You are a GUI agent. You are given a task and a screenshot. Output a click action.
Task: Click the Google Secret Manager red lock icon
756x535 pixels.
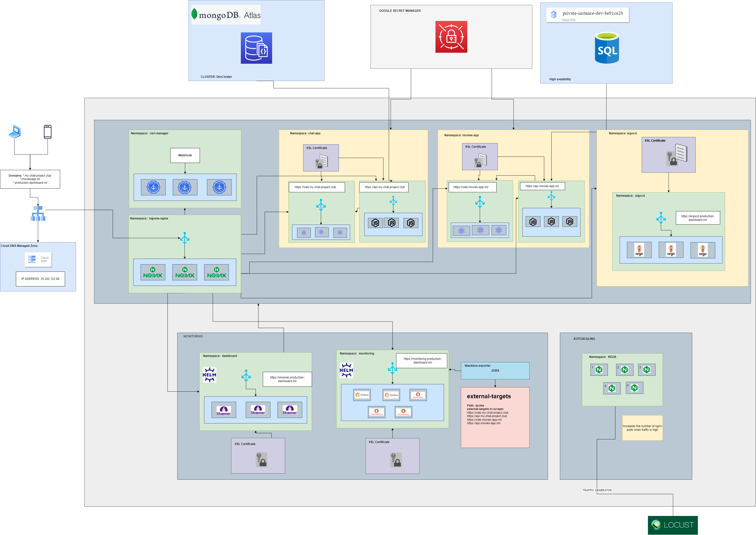coord(451,37)
